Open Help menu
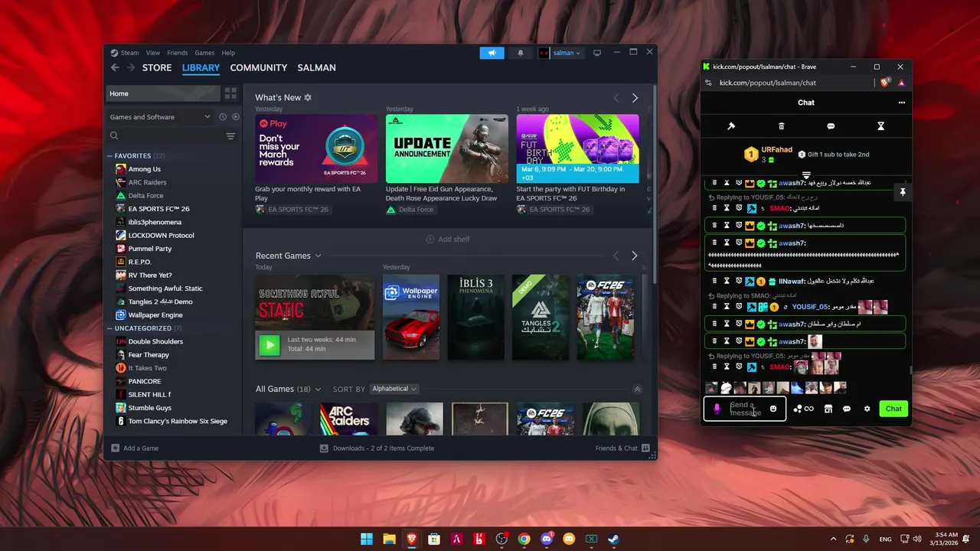The width and height of the screenshot is (980, 551). coord(228,53)
